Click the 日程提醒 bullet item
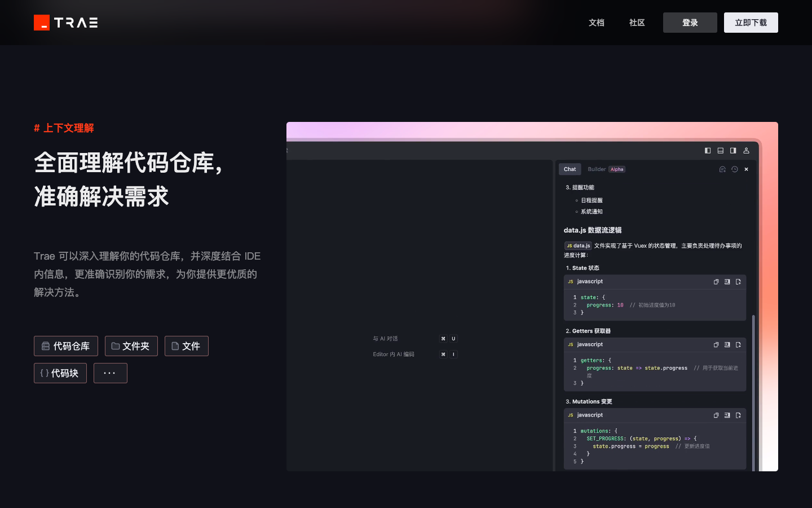This screenshot has width=812, height=508. 592,200
